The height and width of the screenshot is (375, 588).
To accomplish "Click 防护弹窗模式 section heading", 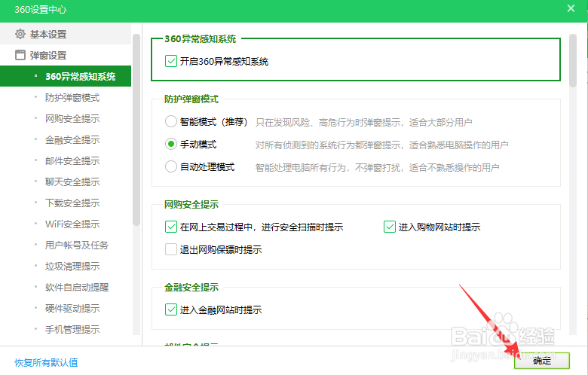I will point(191,99).
